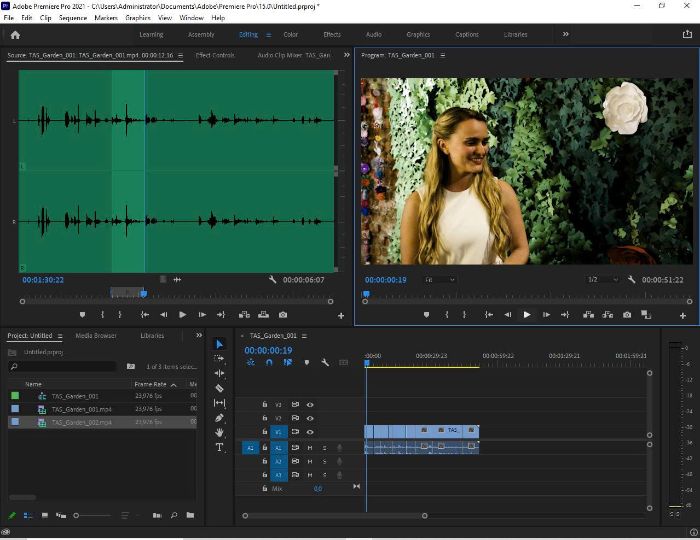
Task: Toggle lock on V3 track
Action: (265, 404)
